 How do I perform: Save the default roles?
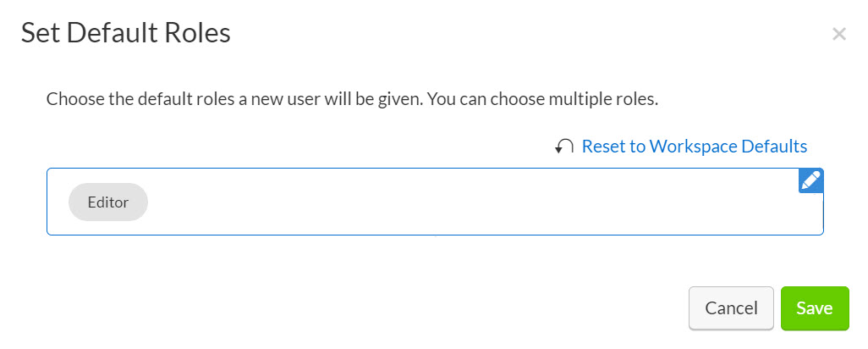click(814, 308)
